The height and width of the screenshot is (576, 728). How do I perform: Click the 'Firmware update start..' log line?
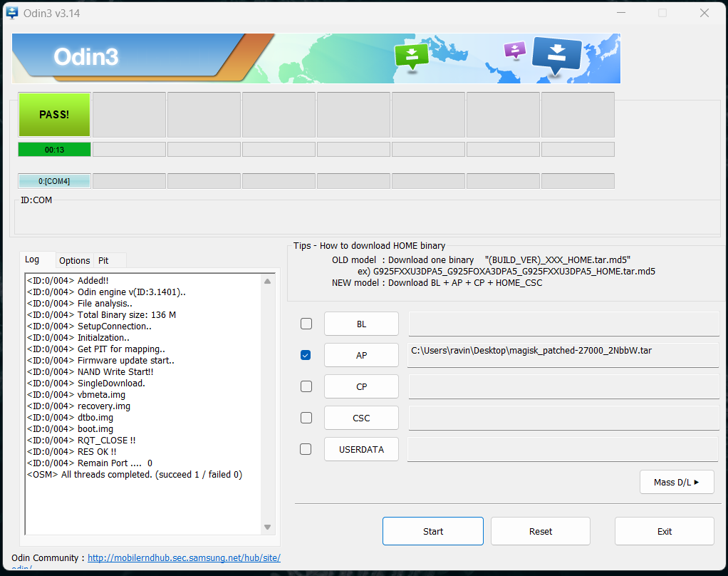(x=100, y=361)
